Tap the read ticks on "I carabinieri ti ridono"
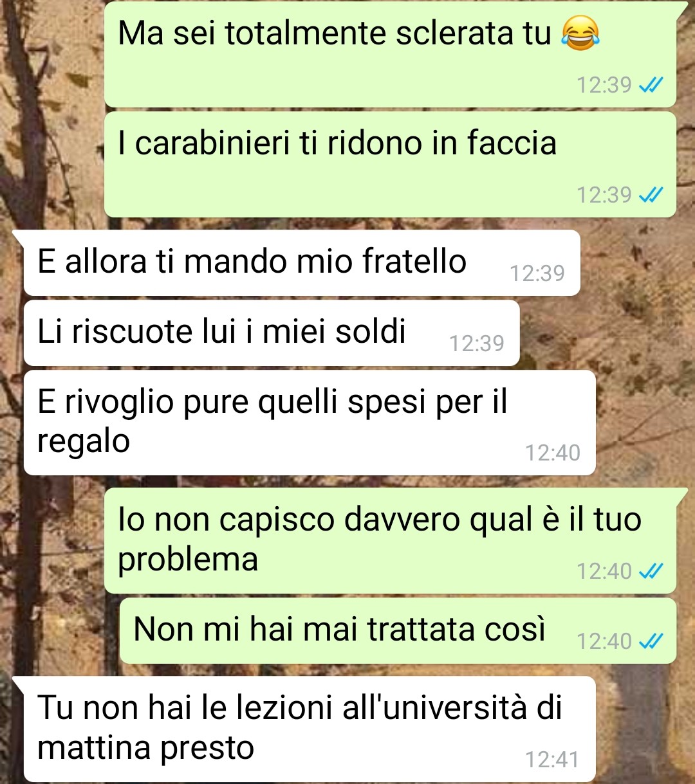Viewport: 695px width, 784px height. point(651,194)
